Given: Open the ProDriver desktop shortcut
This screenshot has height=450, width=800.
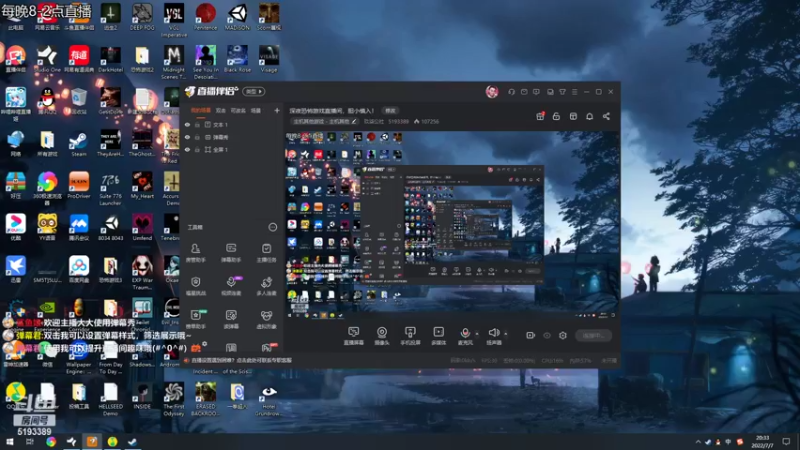Looking at the screenshot, I should coord(79,186).
